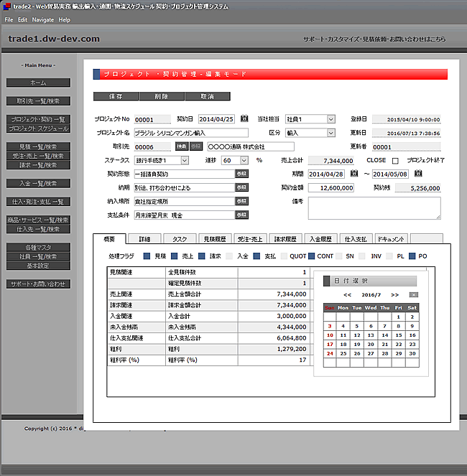Image resolution: width=467 pixels, height=476 pixels.
Task: Switch to the ドキュメント tab
Action: coord(391,239)
